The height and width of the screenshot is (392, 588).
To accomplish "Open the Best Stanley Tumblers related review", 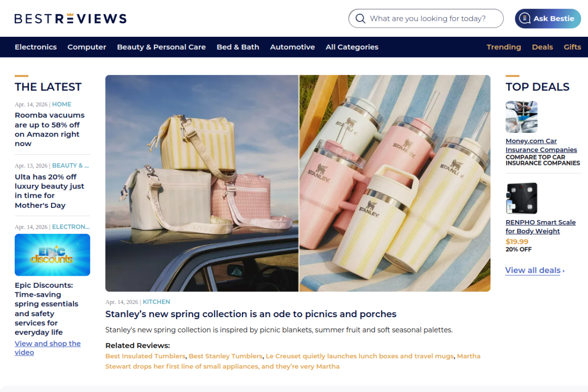I will point(226,356).
